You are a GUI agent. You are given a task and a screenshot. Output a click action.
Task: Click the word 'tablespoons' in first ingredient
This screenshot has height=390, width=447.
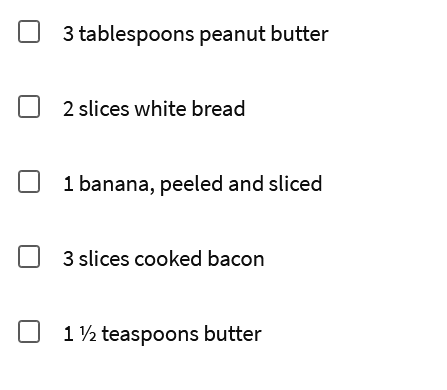pos(136,34)
